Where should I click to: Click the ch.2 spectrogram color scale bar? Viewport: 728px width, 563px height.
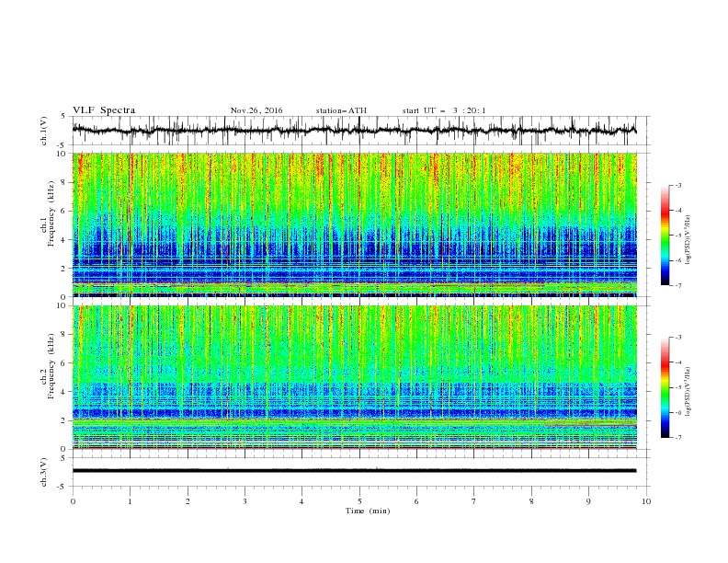[x=665, y=387]
